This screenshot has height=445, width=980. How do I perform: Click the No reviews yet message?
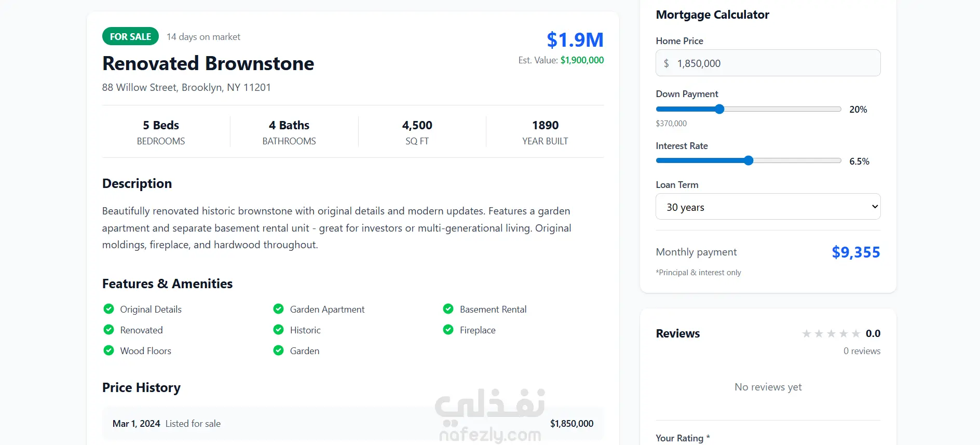[768, 387]
